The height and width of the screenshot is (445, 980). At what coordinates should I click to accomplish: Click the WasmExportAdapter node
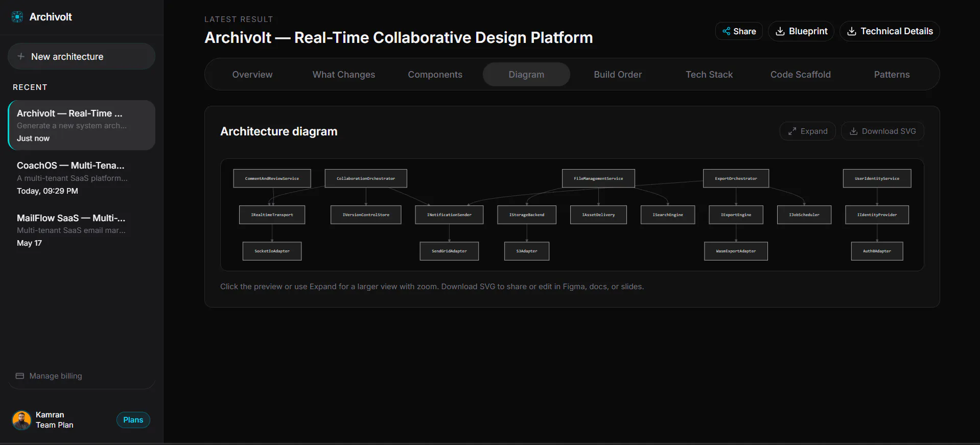(736, 251)
